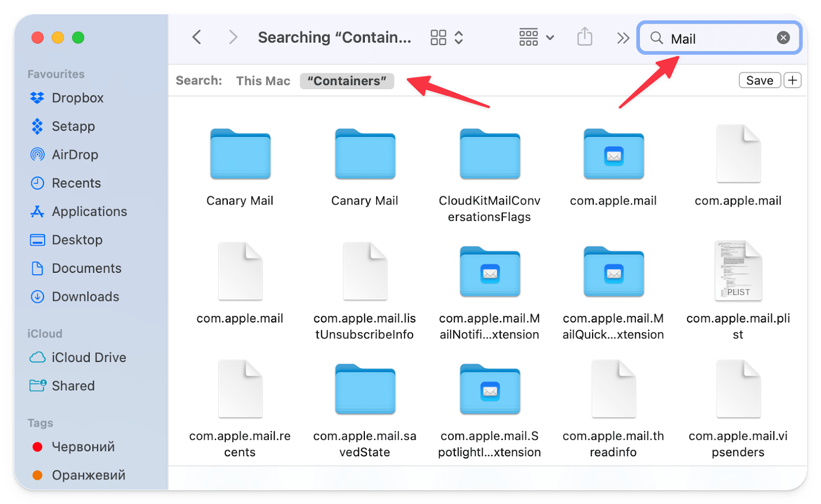Select the Containers search scope
The width and height of the screenshot is (821, 504).
pos(347,80)
